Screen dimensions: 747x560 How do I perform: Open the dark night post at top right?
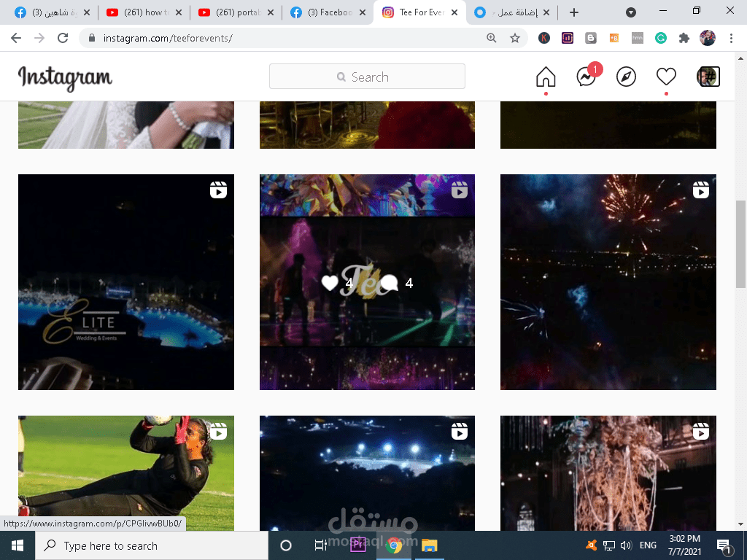[608, 125]
